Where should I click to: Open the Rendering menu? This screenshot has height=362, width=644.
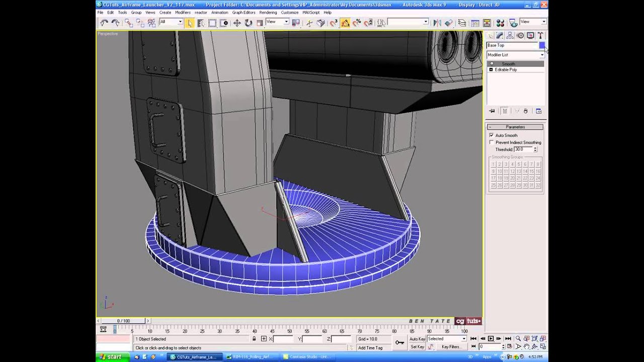pos(268,13)
